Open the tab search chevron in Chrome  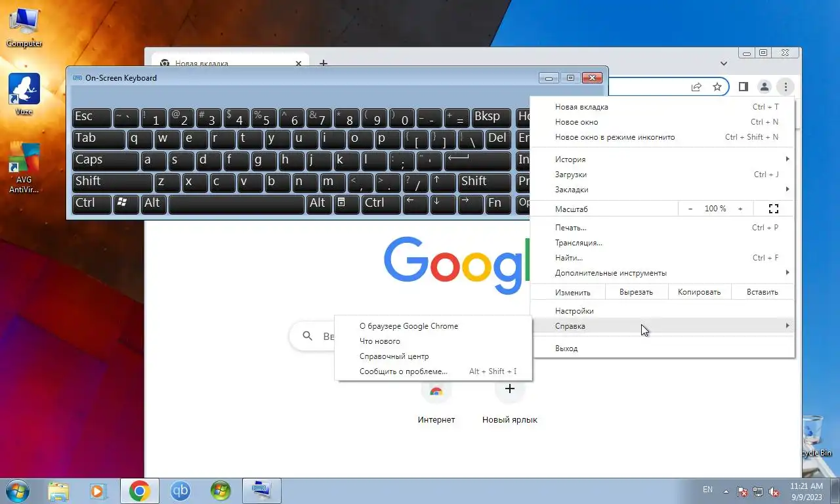(724, 64)
